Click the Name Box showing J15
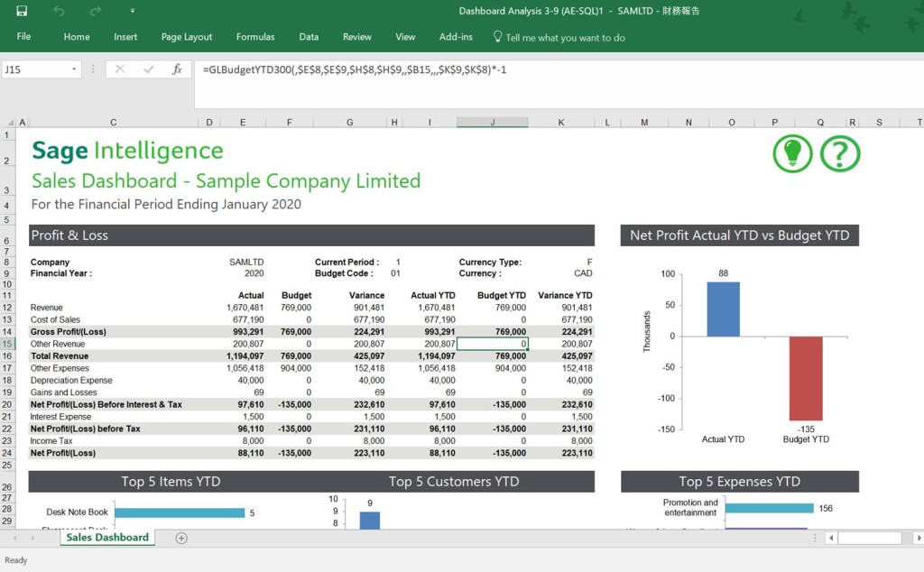 pos(35,69)
